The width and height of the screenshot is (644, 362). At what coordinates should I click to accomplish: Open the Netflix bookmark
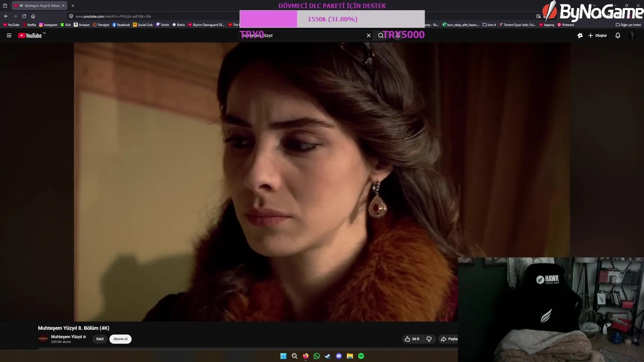29,25
